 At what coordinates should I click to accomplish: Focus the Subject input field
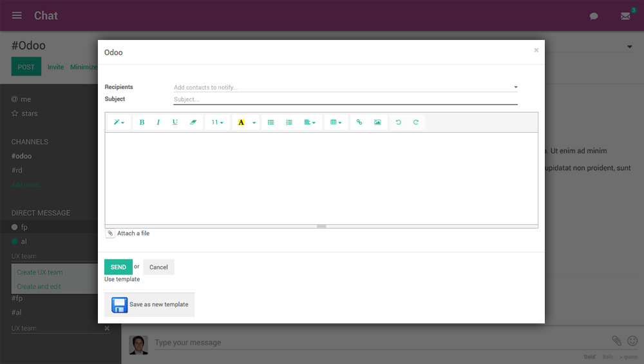(345, 99)
